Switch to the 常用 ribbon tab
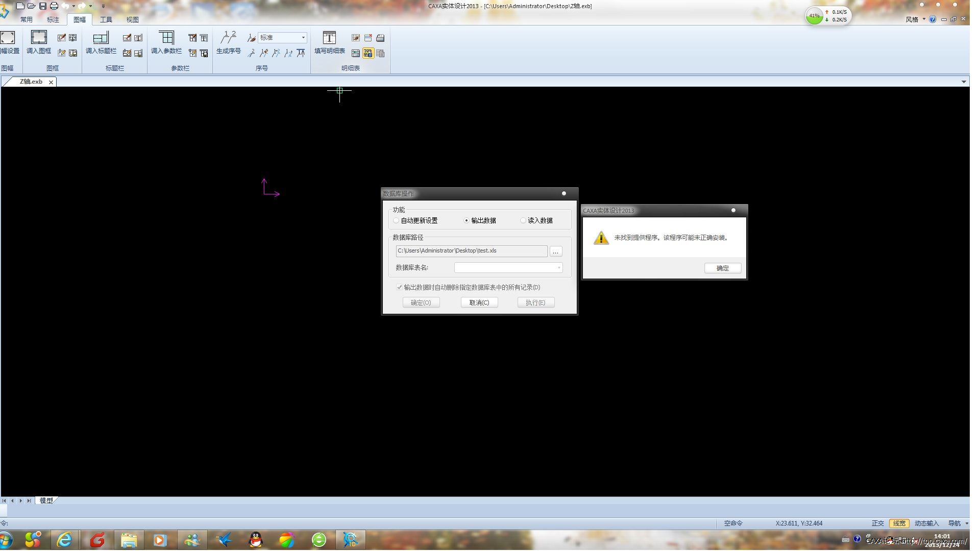Screen dimensions: 980x551 [27, 19]
